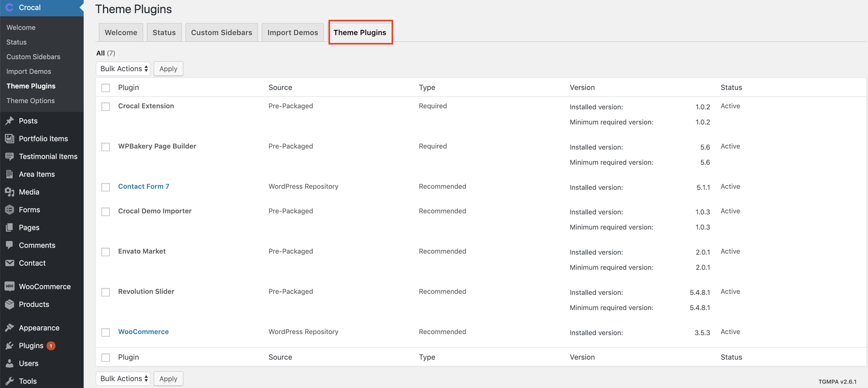The image size is (868, 388).
Task: Open Import Demos in sidebar submenu
Action: click(29, 71)
